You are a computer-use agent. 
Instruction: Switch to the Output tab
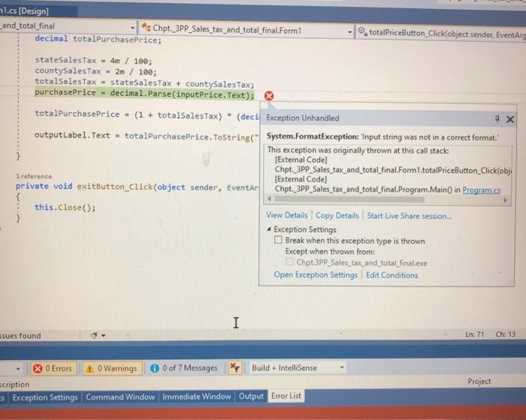click(x=251, y=396)
